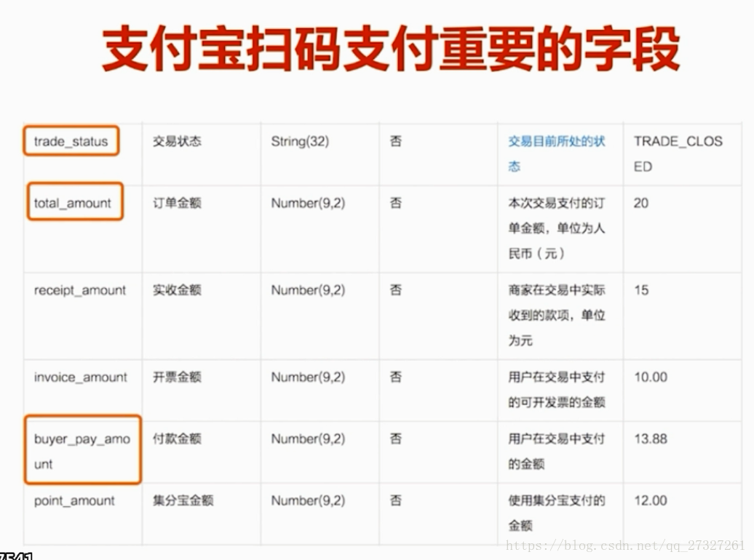The width and height of the screenshot is (754, 560).
Task: Click the 商家在交易中实际收到的款项 description
Action: 556,316
